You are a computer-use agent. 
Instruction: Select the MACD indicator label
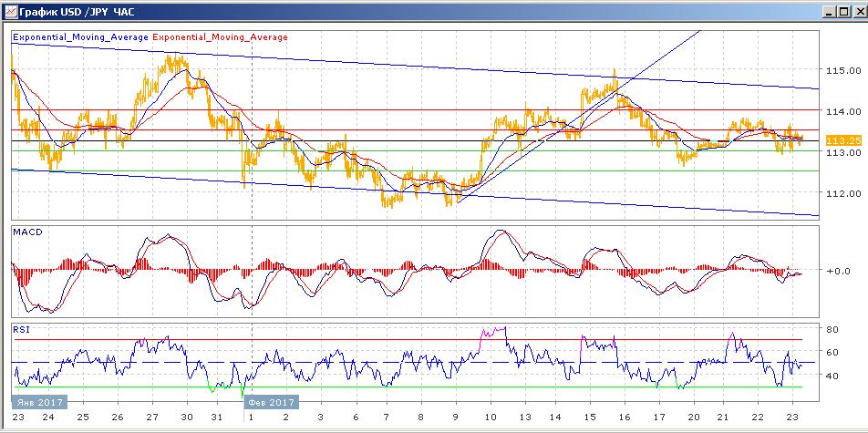click(26, 232)
